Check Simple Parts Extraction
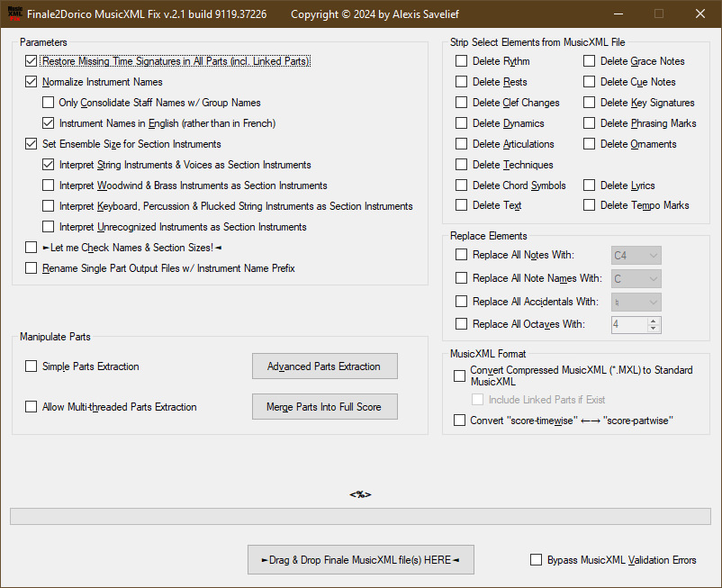 point(31,366)
